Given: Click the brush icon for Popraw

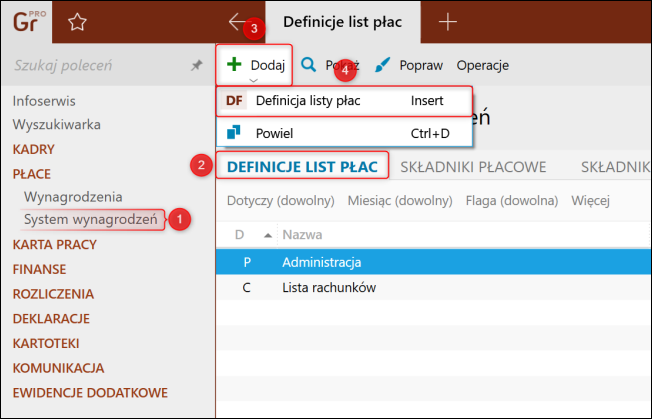Looking at the screenshot, I should pos(383,65).
